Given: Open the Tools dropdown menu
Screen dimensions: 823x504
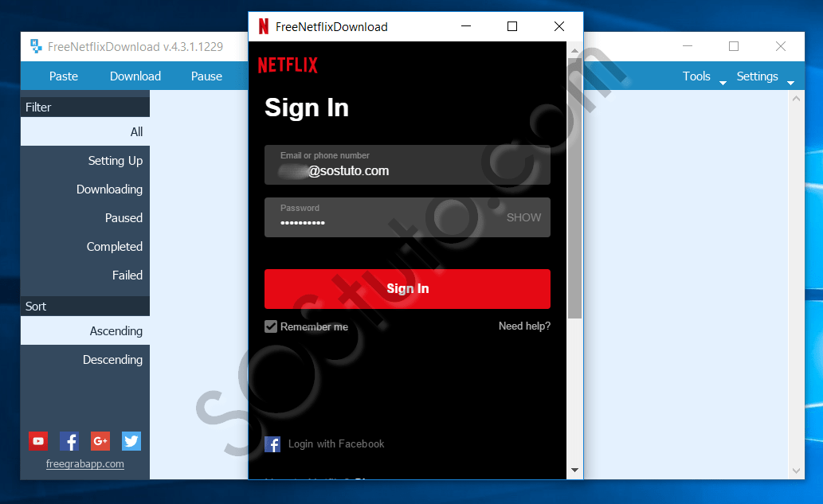Looking at the screenshot, I should pyautogui.click(x=696, y=76).
